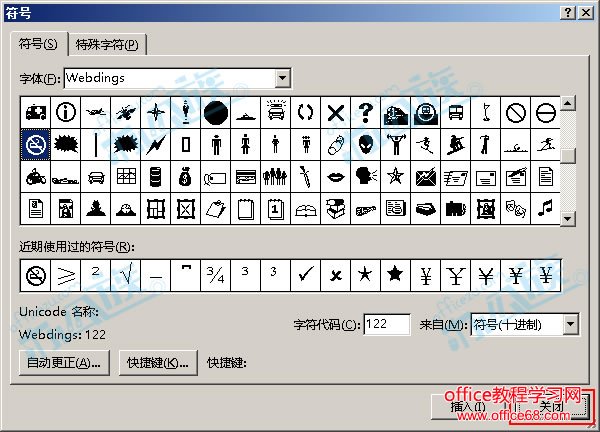Select the ambulance symbol in the grid
Screen dimensions: 600x432
point(36,112)
